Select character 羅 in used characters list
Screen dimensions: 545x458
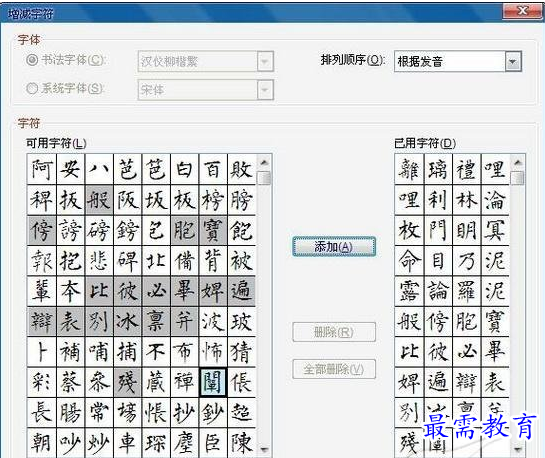(x=467, y=291)
